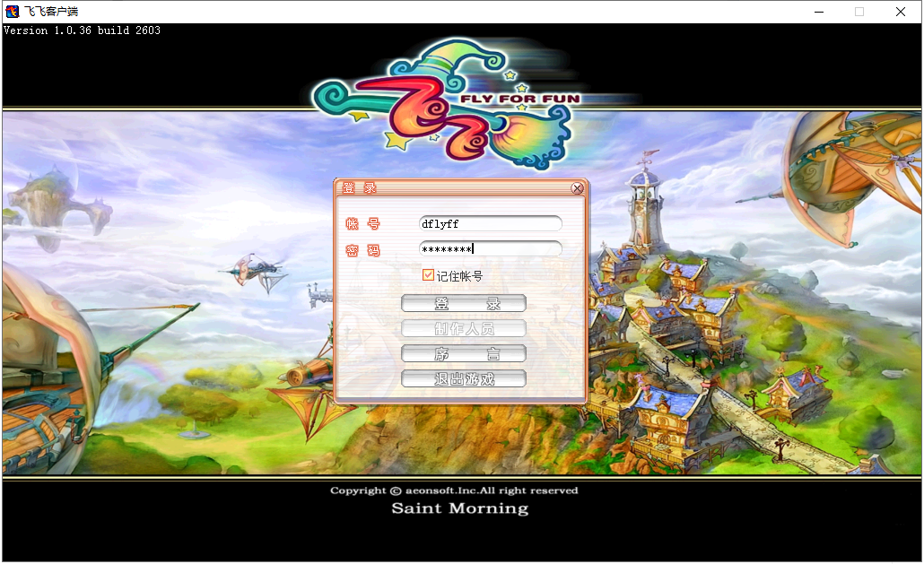The height and width of the screenshot is (564, 924).
Task: Close the 飞飞客户端 window
Action: pyautogui.click(x=901, y=12)
